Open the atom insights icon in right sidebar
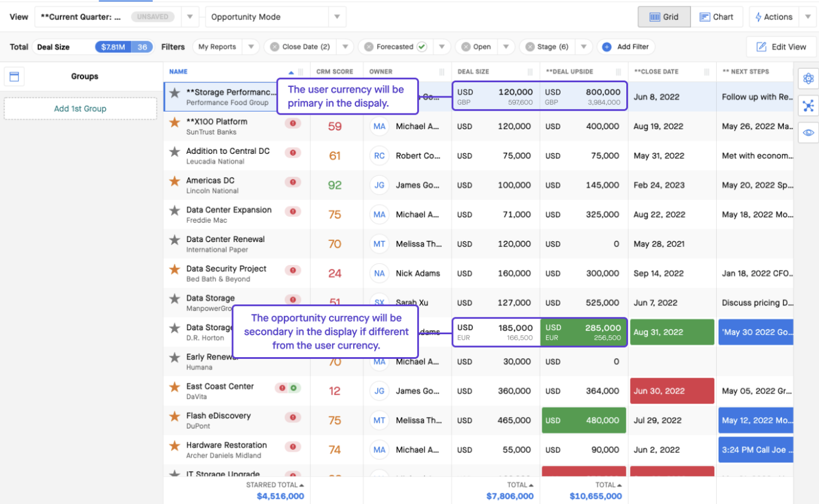This screenshot has height=504, width=819. pos(808,78)
